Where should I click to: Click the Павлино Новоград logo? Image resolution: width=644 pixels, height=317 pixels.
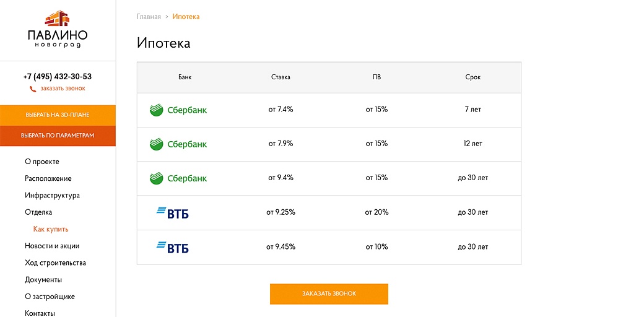58,29
